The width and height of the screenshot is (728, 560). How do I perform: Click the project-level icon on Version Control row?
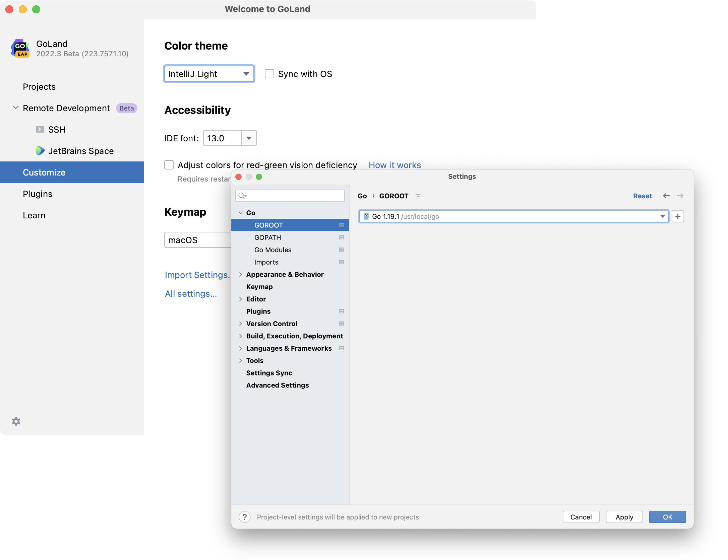click(x=342, y=324)
